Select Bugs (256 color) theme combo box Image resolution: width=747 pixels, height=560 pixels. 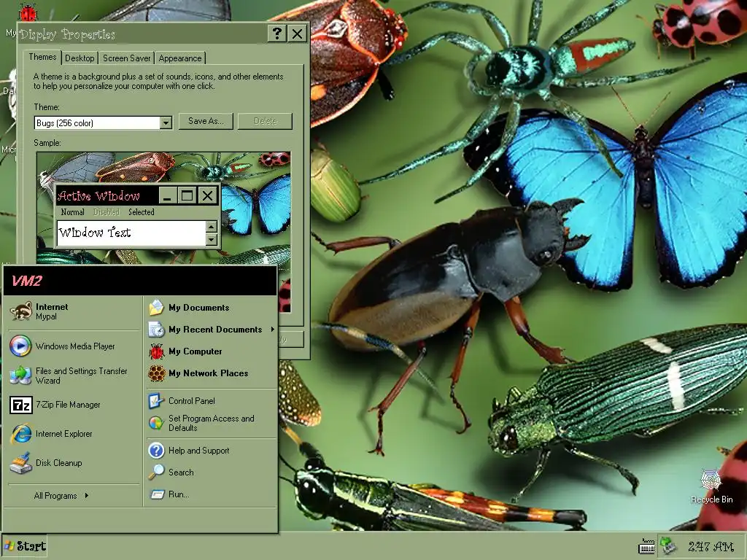tap(103, 122)
